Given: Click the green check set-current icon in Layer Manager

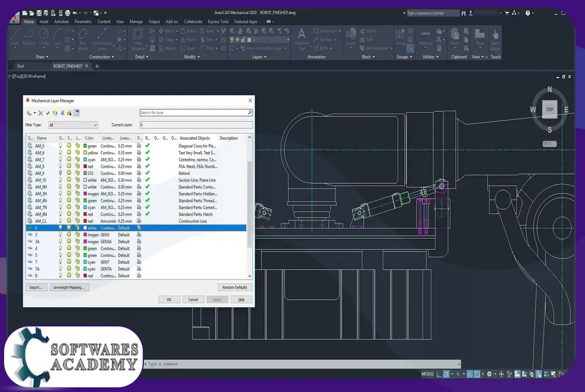Looking at the screenshot, I should click(48, 113).
